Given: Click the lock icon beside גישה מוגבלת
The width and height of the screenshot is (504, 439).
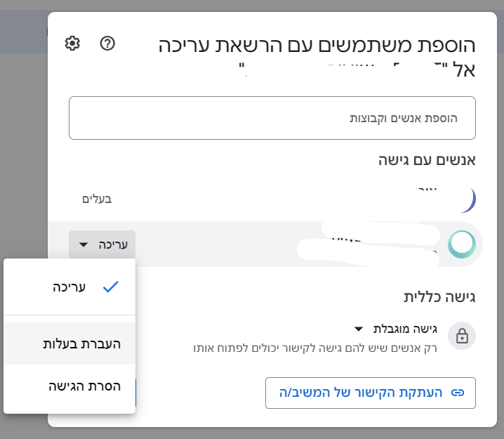Looking at the screenshot, I should (x=462, y=335).
